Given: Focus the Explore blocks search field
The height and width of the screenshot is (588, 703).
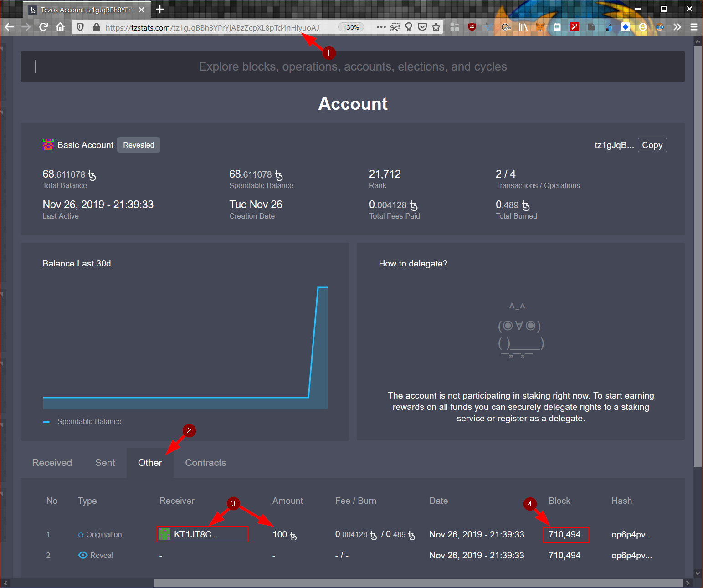Looking at the screenshot, I should (x=353, y=66).
